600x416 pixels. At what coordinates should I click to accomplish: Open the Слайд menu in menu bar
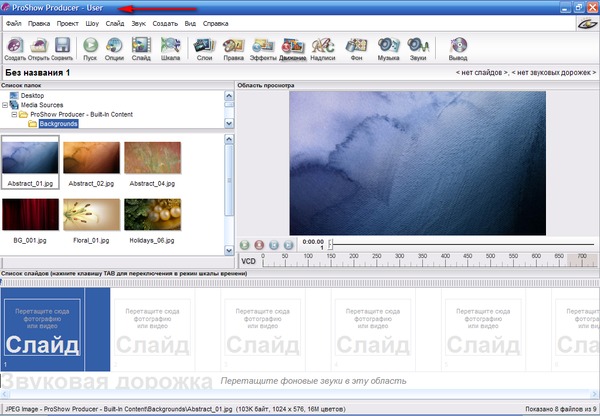point(115,23)
